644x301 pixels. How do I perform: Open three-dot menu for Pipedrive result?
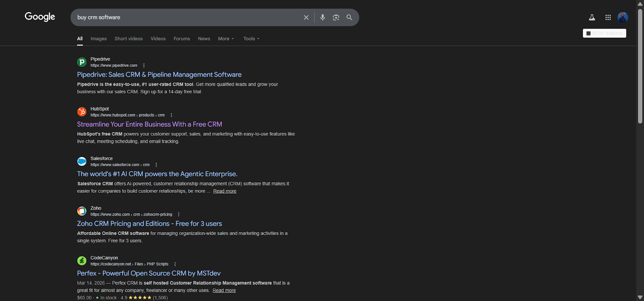point(144,66)
